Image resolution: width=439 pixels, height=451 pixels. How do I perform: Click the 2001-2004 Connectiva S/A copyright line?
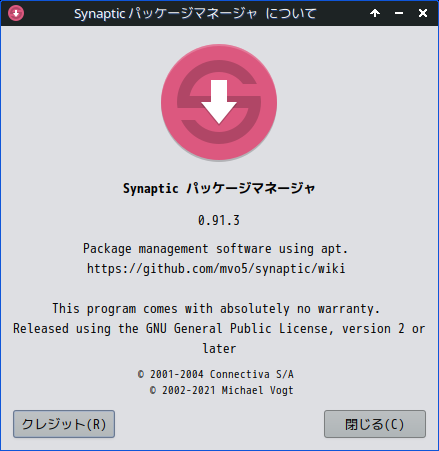coord(216,374)
